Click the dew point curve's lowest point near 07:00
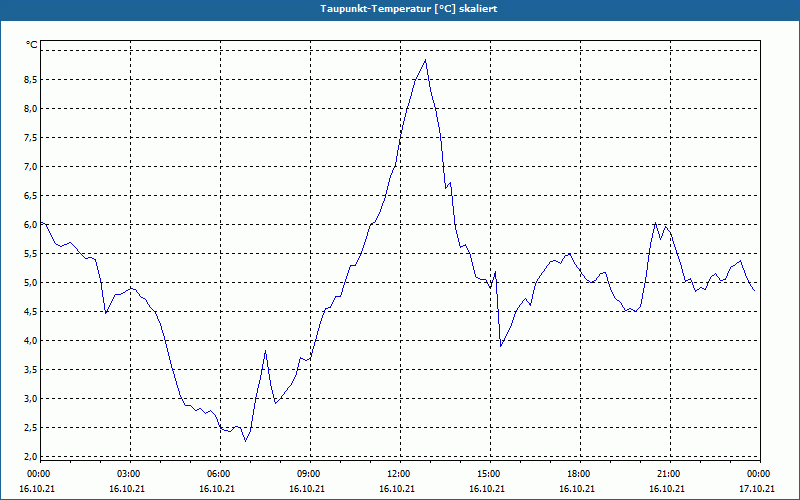Screen dimensions: 800x500 click(x=245, y=441)
